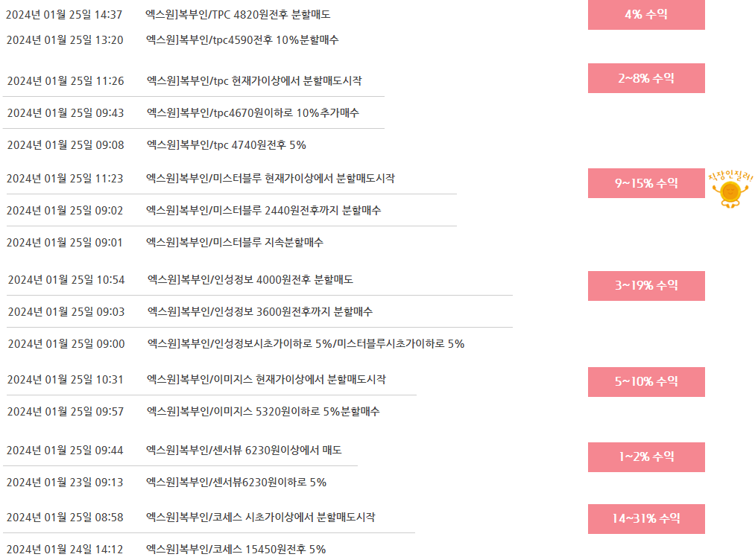Click the 1~2% 수익 badge
755x560 pixels.
646,457
